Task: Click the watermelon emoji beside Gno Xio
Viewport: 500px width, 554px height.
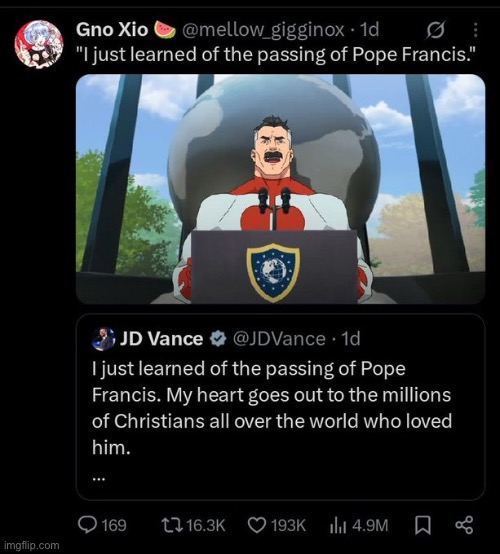Action: pos(165,30)
